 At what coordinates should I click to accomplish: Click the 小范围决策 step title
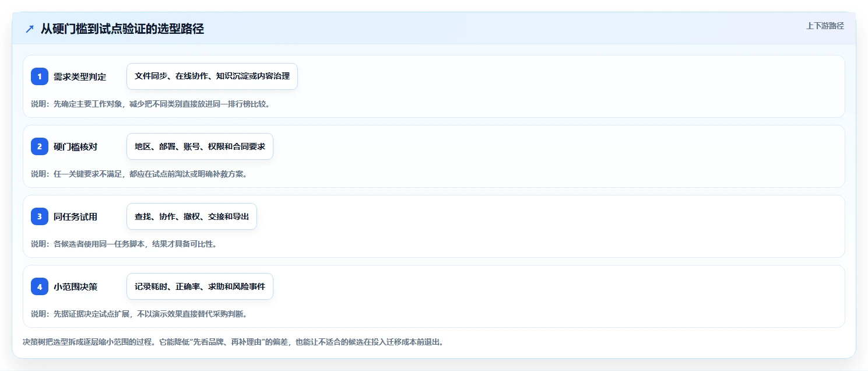75,286
